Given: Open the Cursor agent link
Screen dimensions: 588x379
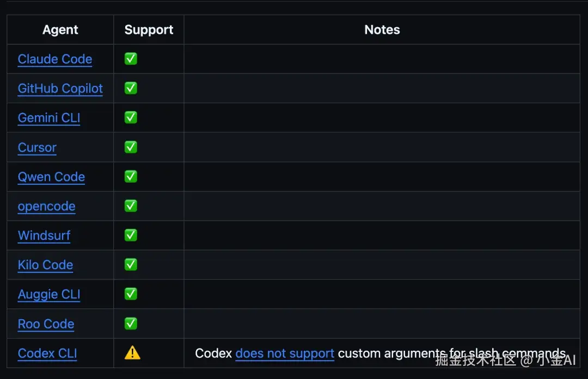Looking at the screenshot, I should pyautogui.click(x=37, y=147).
